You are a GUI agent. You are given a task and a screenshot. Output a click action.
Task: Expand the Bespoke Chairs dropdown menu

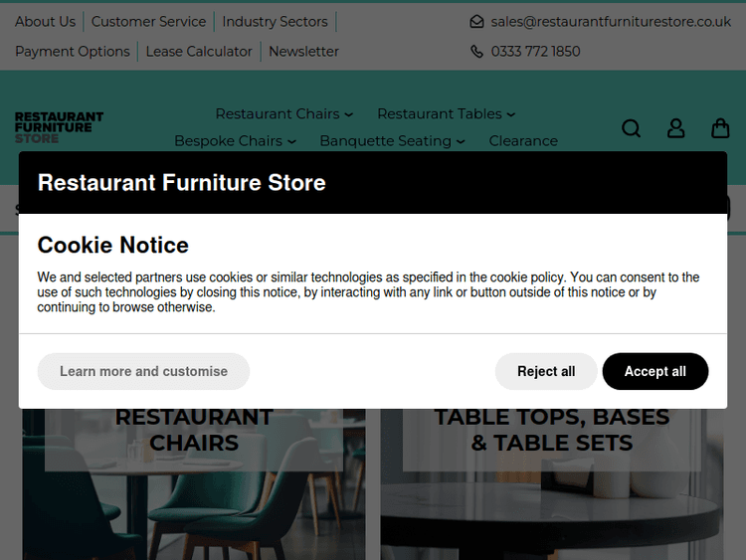235,141
